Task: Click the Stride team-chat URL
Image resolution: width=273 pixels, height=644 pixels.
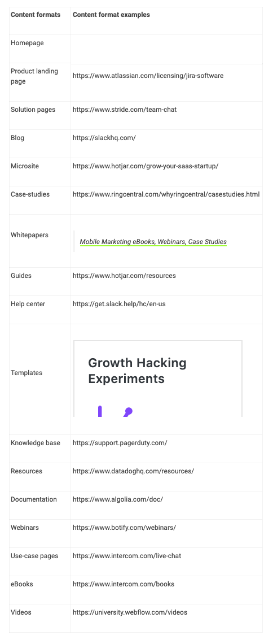Action: click(x=125, y=110)
